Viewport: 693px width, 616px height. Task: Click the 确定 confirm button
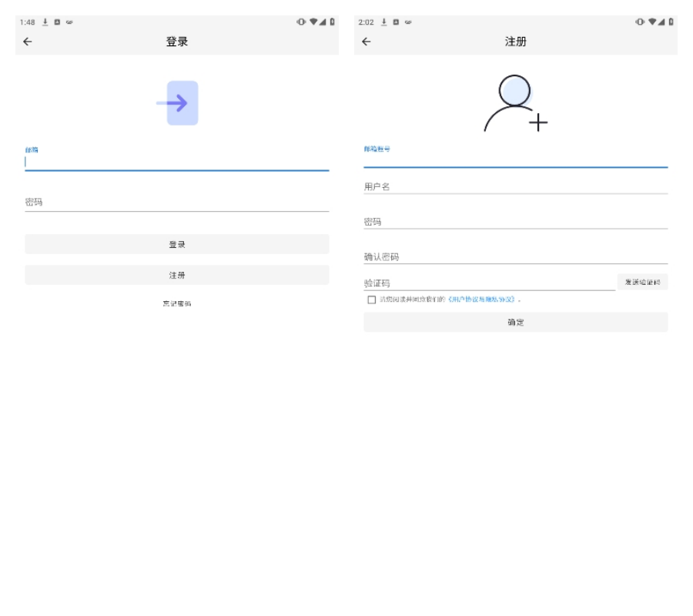[515, 322]
